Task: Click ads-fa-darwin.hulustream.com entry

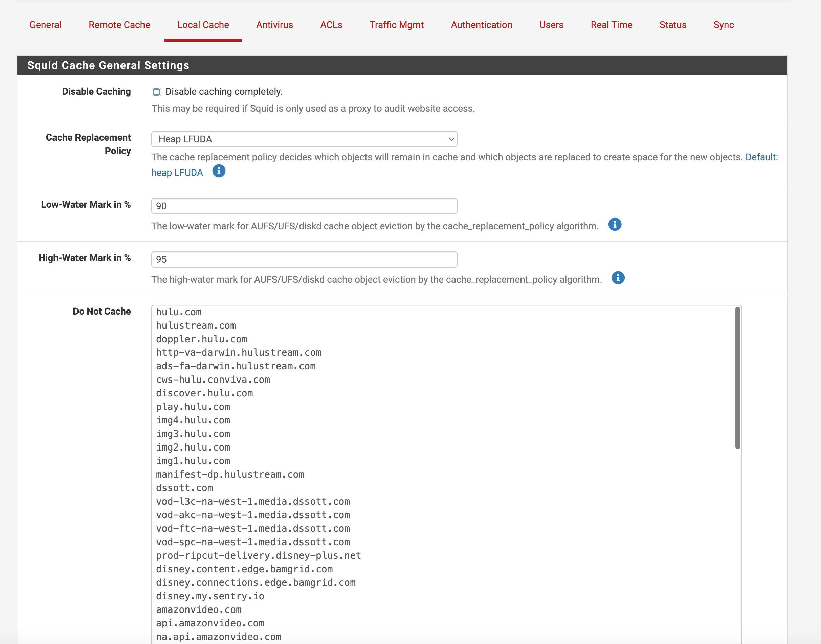Action: coord(236,367)
